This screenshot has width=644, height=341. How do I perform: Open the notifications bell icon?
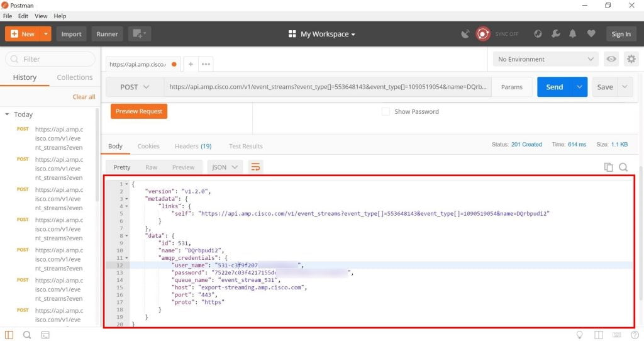tap(572, 34)
